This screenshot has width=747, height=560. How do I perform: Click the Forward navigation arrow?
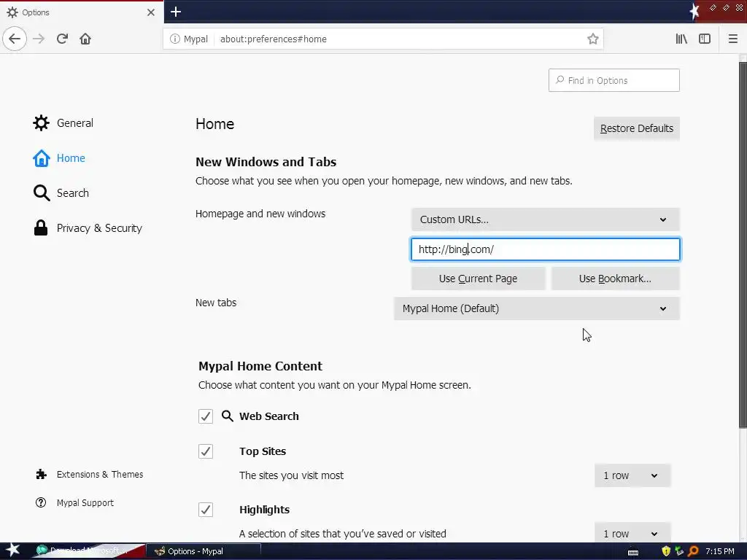pyautogui.click(x=39, y=39)
